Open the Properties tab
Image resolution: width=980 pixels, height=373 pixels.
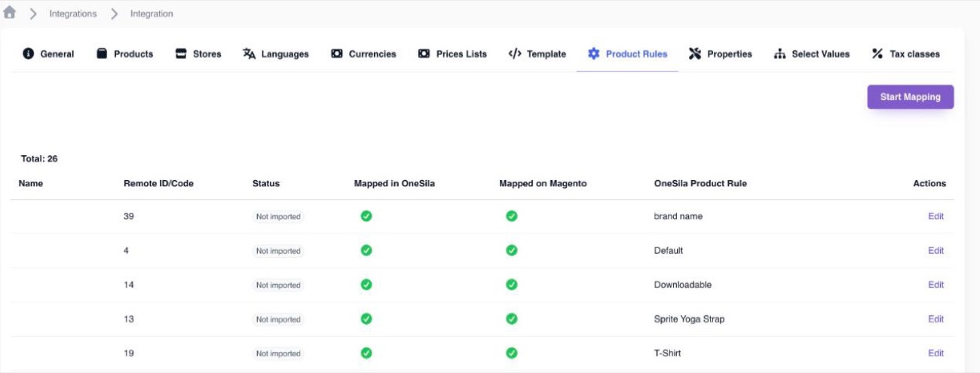[720, 54]
